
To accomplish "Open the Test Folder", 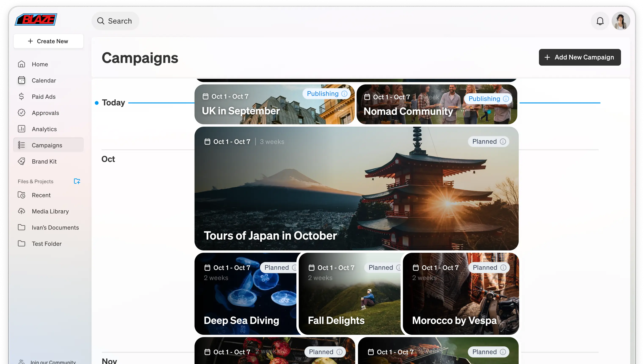I will click(47, 244).
